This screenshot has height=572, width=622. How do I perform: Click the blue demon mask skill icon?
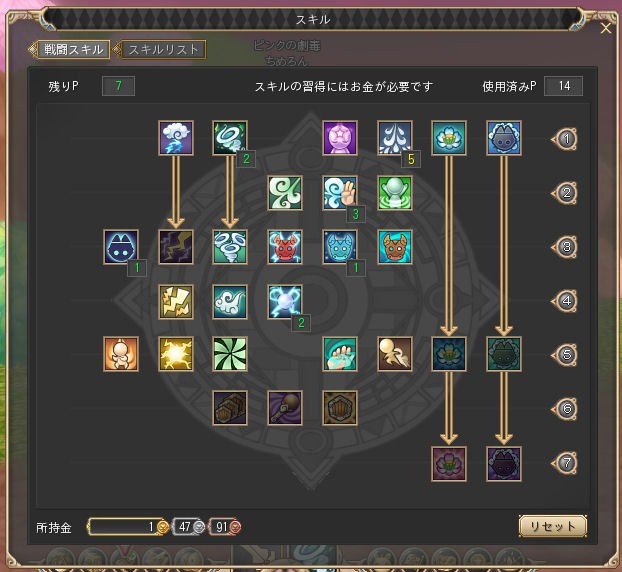[x=340, y=247]
